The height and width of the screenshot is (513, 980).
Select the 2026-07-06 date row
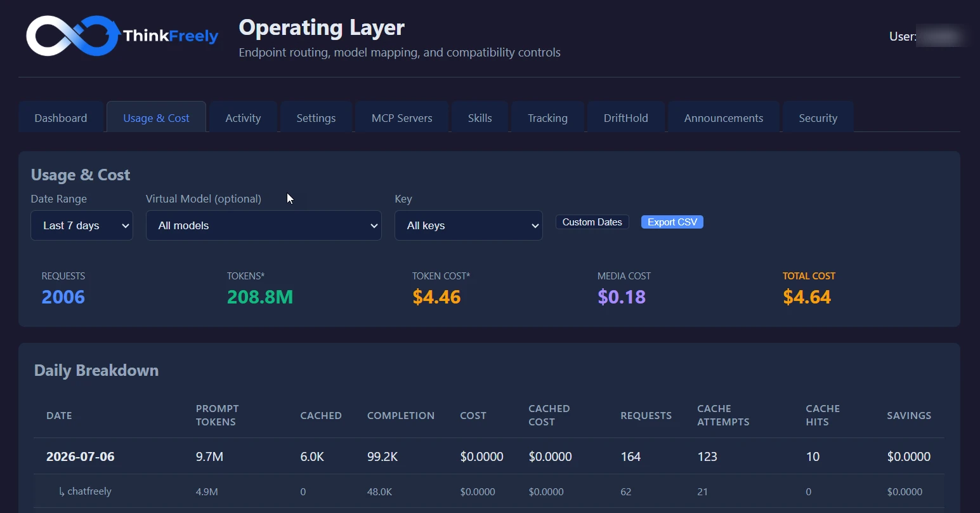click(488, 456)
